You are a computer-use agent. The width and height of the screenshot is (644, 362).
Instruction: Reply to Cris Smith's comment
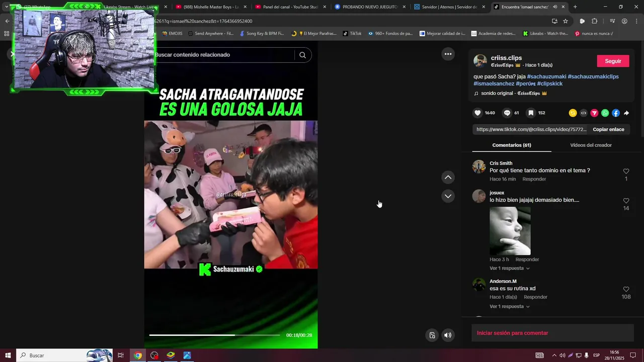pos(534,179)
